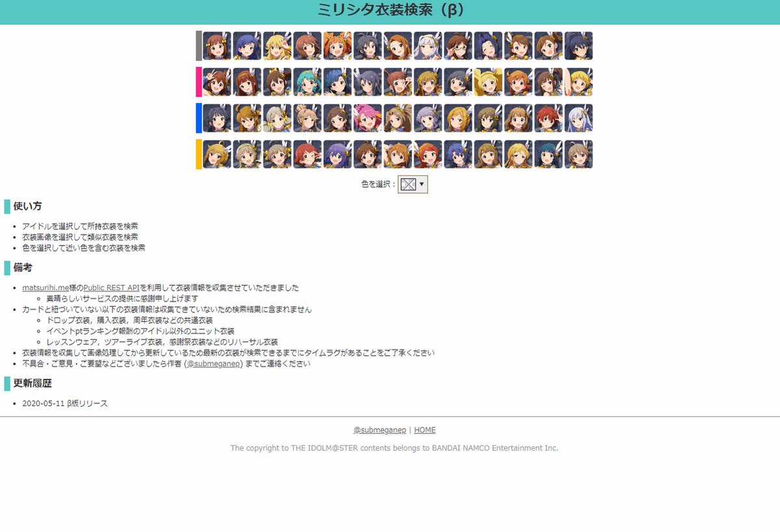This screenshot has width=780, height=532.
Task: Choose Makoto Kikuchi's short black-haired portrait
Action: point(367,45)
